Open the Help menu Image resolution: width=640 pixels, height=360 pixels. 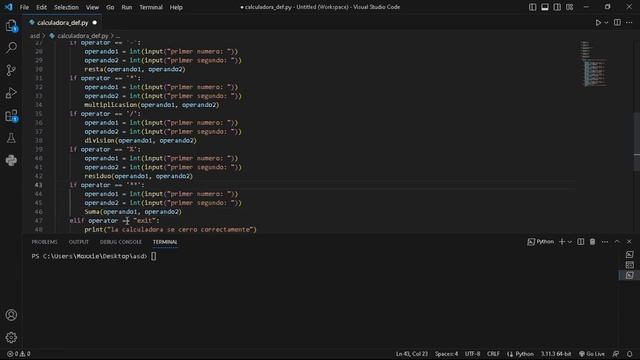point(176,7)
